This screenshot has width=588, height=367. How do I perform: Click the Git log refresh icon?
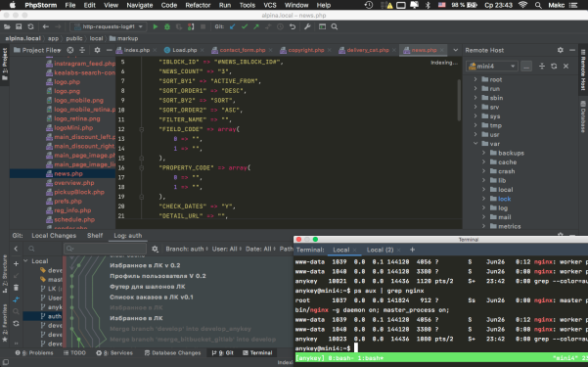click(16, 323)
